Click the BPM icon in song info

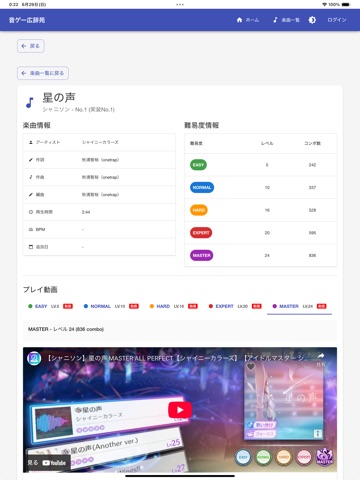coord(31,229)
